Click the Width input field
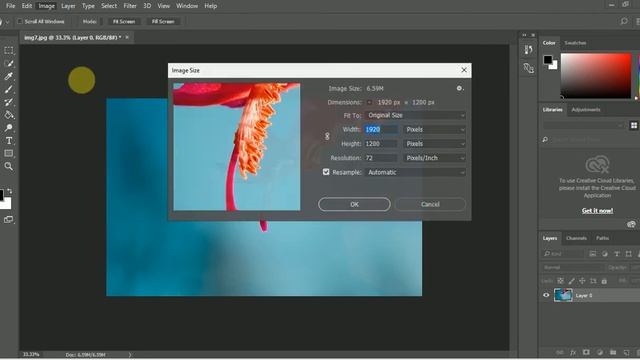The height and width of the screenshot is (360, 640). 380,129
